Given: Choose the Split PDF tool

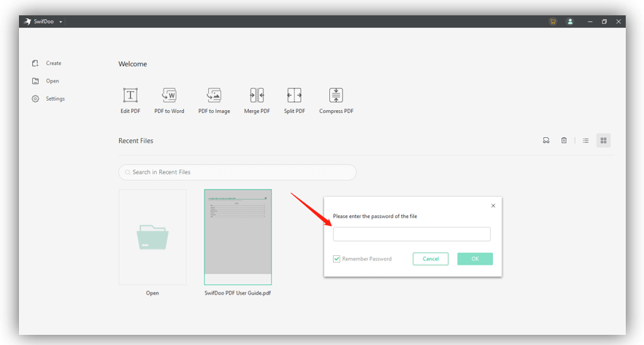Looking at the screenshot, I should 294,101.
